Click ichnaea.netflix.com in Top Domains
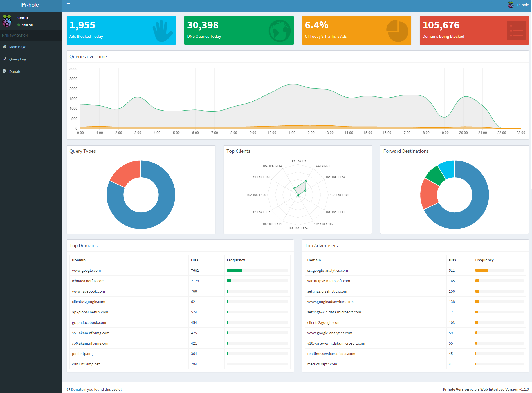 [88, 281]
